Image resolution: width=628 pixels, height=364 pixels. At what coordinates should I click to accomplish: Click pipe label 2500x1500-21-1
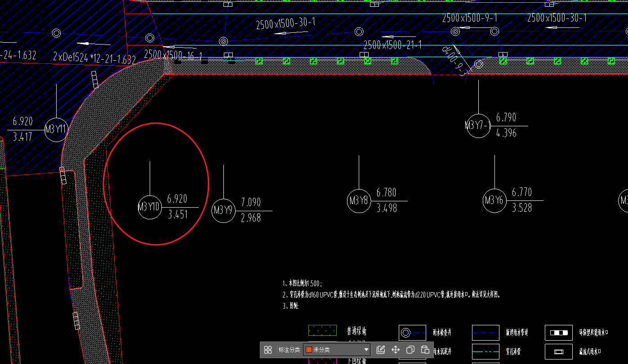[x=392, y=44]
